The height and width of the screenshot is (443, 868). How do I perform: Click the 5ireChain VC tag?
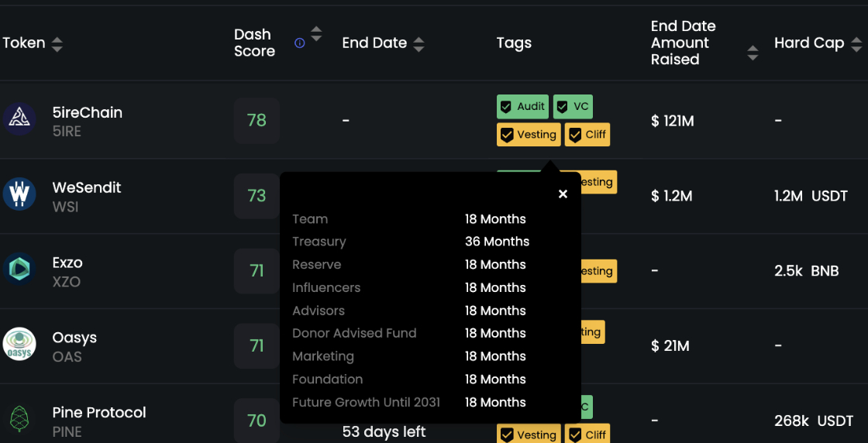[573, 107]
